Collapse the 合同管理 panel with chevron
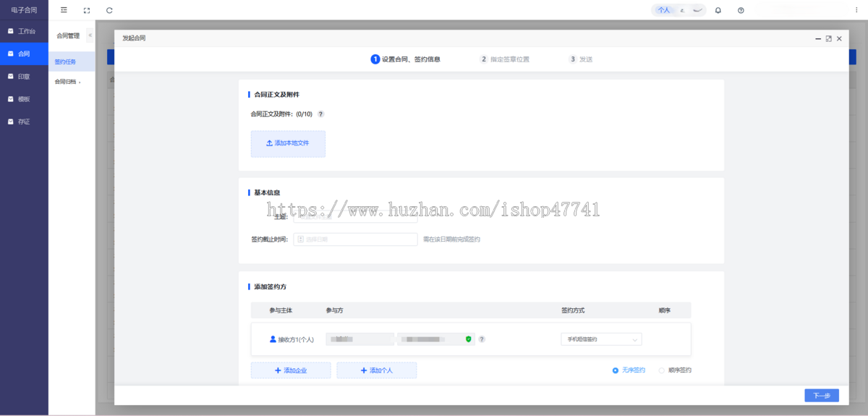Image resolution: width=868 pixels, height=416 pixels. (90, 35)
